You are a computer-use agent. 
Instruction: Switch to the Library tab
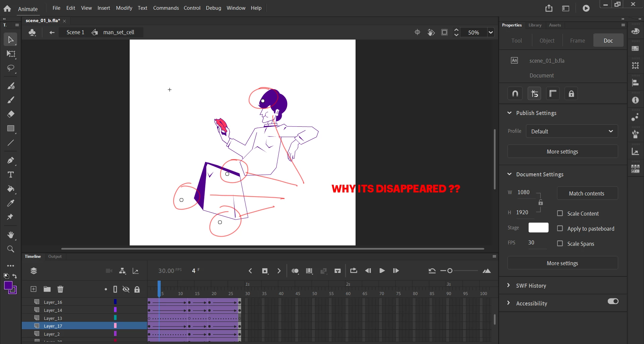pos(535,25)
